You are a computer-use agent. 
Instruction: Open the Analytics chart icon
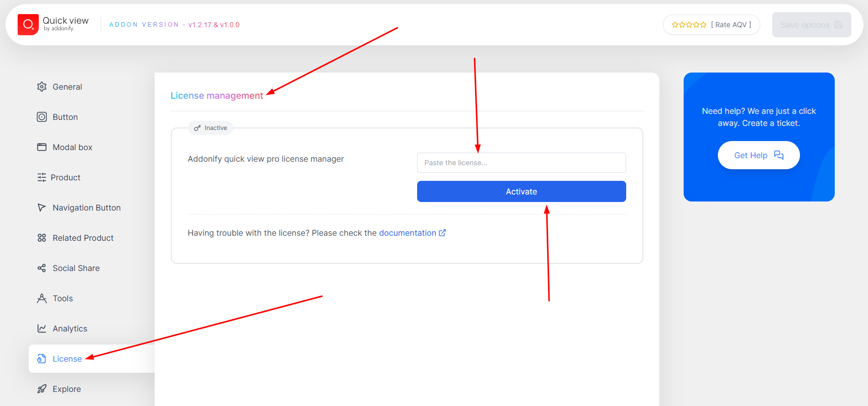click(42, 328)
